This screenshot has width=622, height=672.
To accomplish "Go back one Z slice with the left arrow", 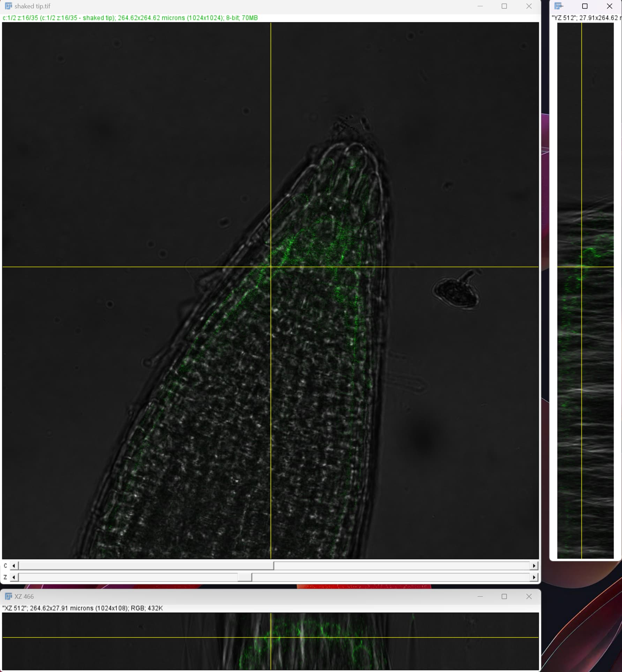I will [13, 577].
